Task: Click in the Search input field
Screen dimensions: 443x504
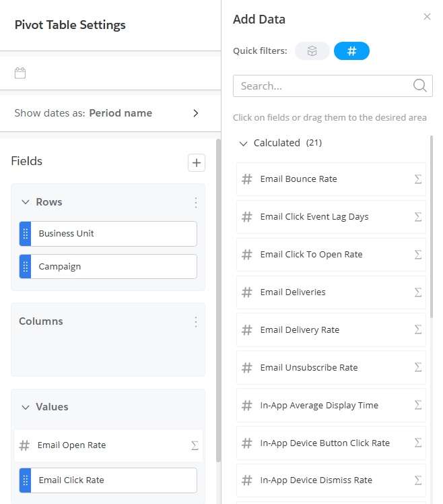Action: [x=323, y=86]
